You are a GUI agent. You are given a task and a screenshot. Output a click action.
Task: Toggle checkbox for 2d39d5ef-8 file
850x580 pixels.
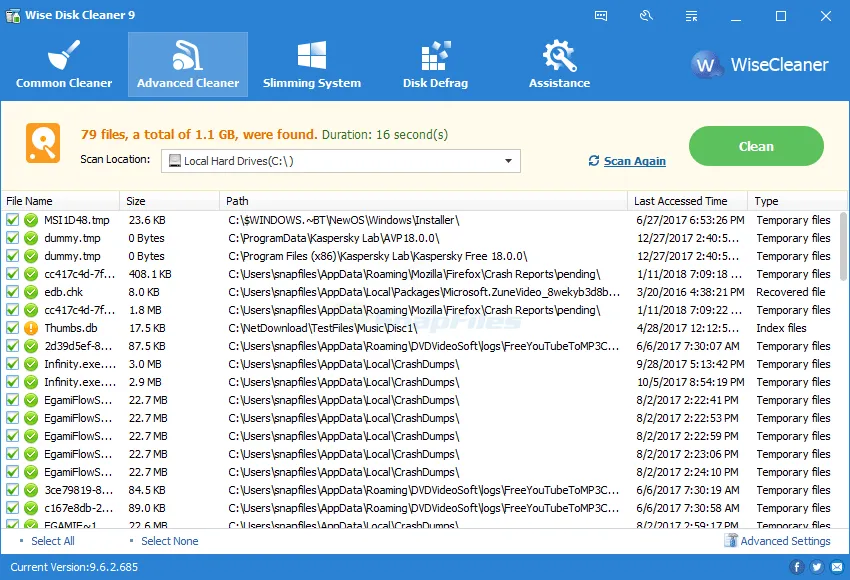coord(12,346)
